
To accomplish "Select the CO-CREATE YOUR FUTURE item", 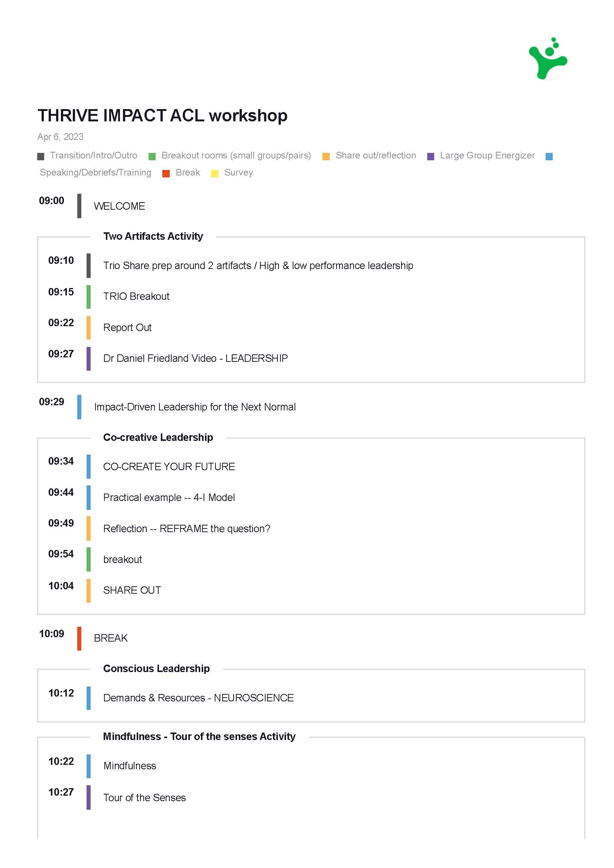I will coord(169,466).
